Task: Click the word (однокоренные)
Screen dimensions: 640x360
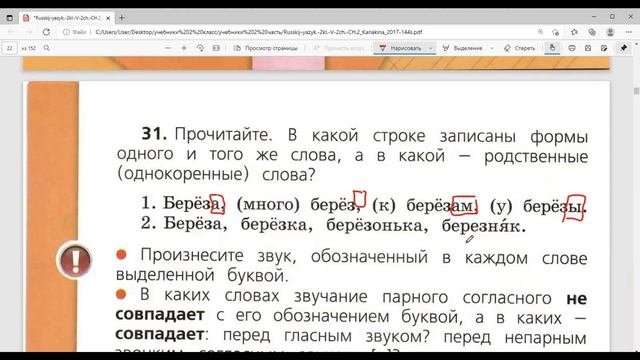Action: point(183,174)
